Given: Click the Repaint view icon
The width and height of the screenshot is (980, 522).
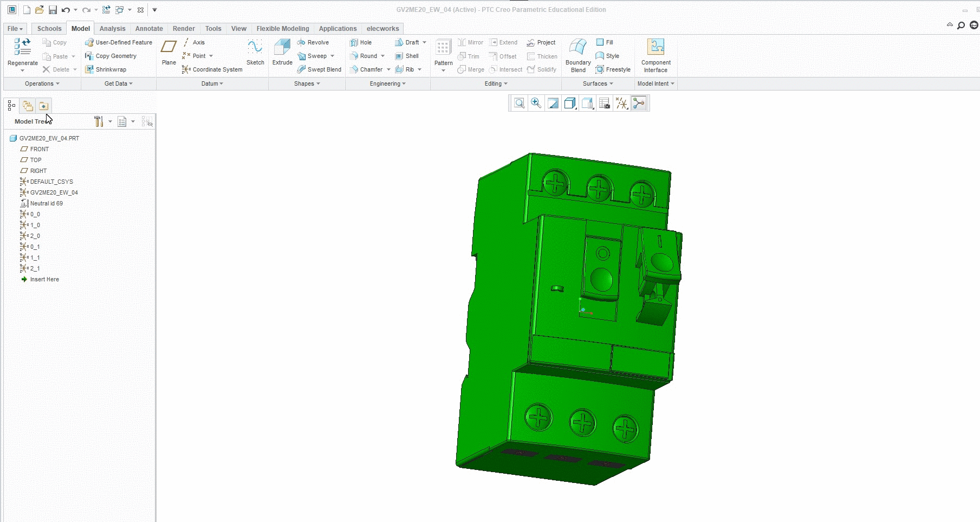Looking at the screenshot, I should [x=553, y=103].
